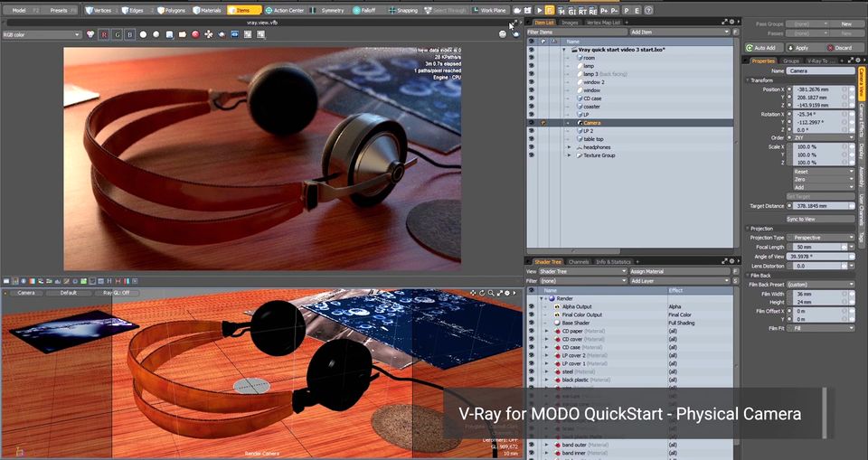Switch to Items selection mode

pos(243,10)
